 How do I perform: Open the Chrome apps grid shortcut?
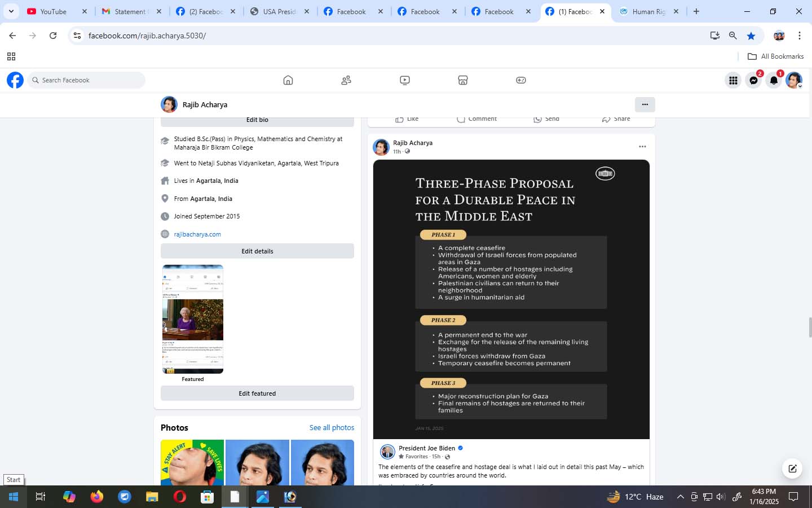coord(11,56)
